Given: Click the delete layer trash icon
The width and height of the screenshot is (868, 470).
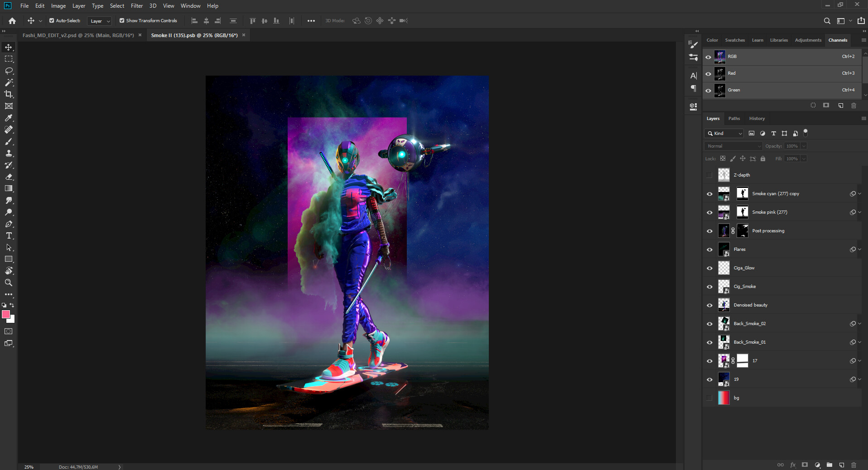Looking at the screenshot, I should click(x=854, y=465).
